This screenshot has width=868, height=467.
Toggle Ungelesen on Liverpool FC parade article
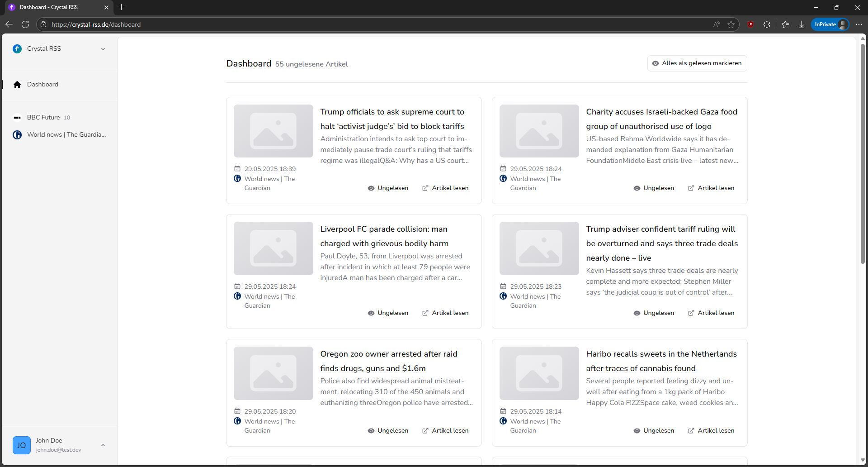click(x=388, y=313)
